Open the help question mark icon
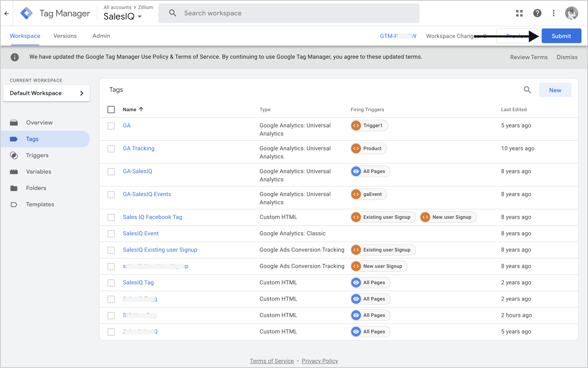The width and height of the screenshot is (588, 368). (x=537, y=13)
